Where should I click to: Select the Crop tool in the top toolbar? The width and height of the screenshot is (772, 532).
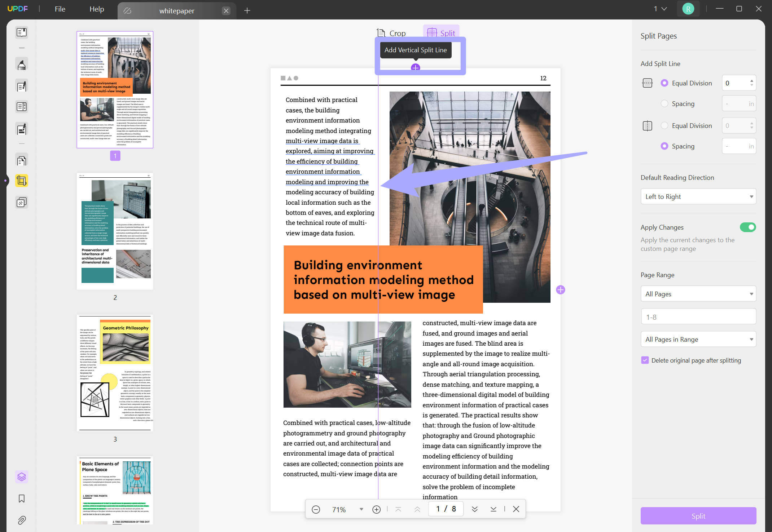391,33
